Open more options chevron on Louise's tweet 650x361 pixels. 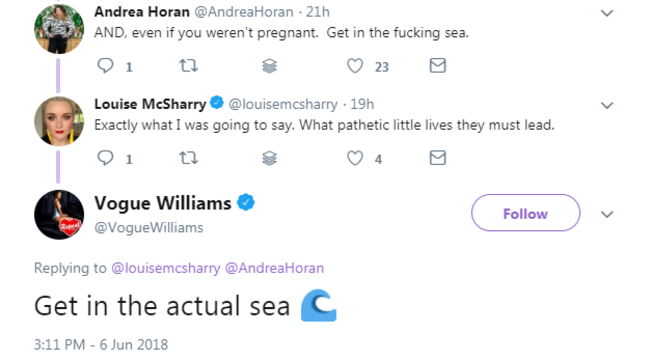pyautogui.click(x=607, y=105)
